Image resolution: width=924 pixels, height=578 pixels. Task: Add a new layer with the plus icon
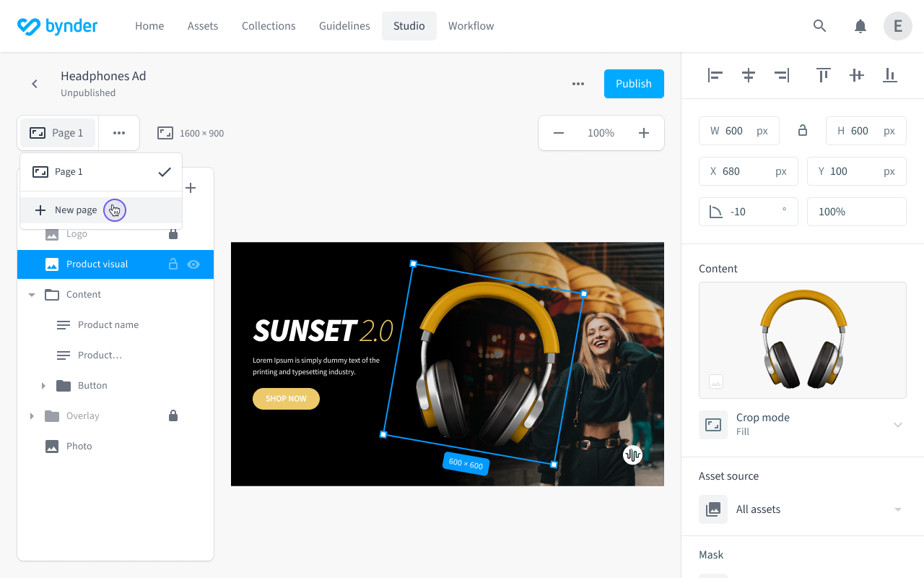191,188
